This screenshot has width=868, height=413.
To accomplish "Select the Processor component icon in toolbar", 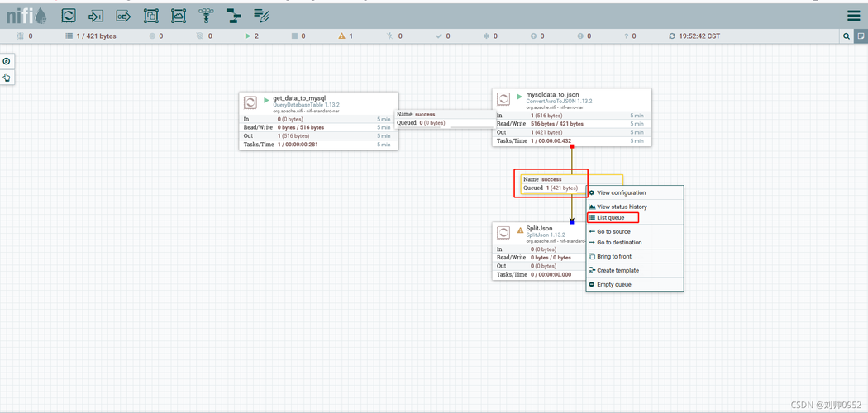I will click(68, 16).
